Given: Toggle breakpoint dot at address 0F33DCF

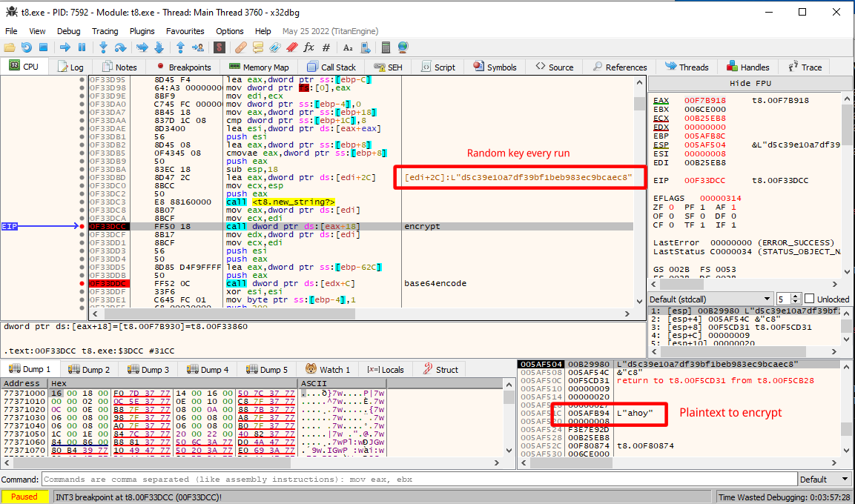Looking at the screenshot, I should [82, 235].
